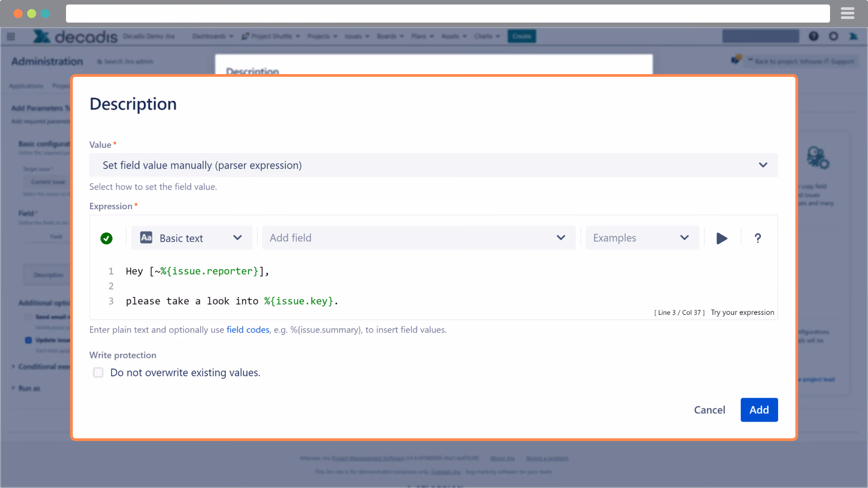
Task: Click expression line 1 with issue.reporter
Action: (x=198, y=271)
